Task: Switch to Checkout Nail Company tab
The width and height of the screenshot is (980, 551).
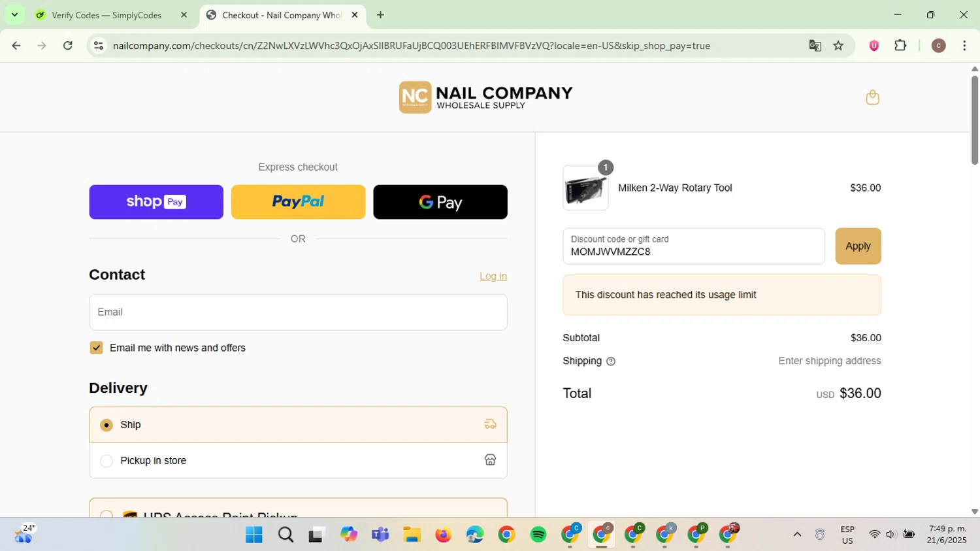Action: (x=283, y=15)
